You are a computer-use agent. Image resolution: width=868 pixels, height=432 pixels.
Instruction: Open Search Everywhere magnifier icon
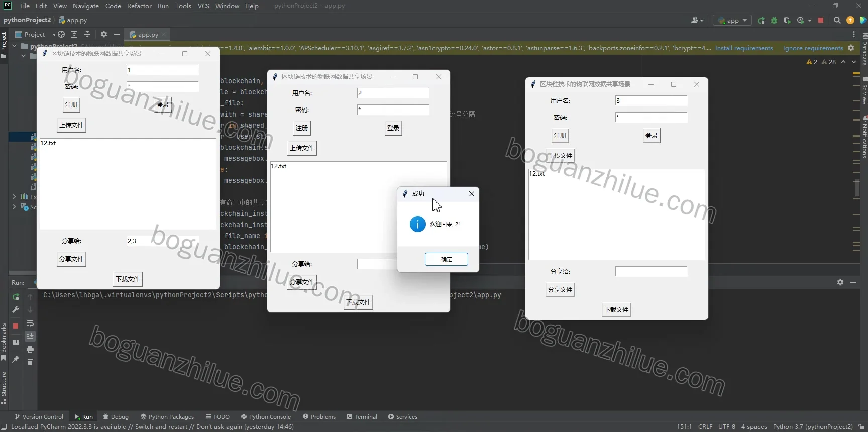(837, 21)
